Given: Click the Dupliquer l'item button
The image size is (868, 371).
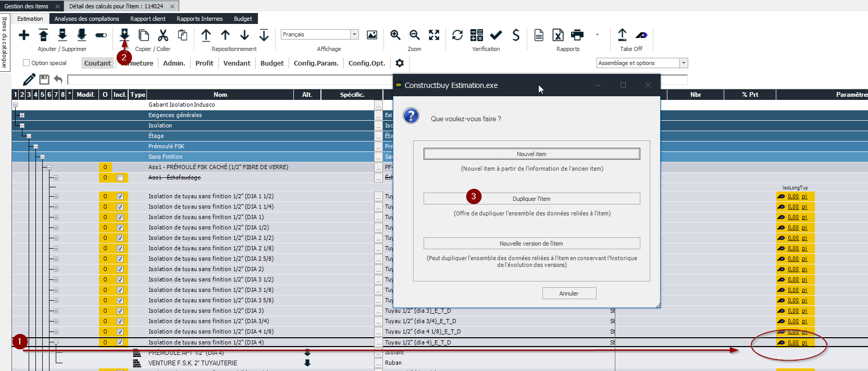Looking at the screenshot, I should 531,199.
